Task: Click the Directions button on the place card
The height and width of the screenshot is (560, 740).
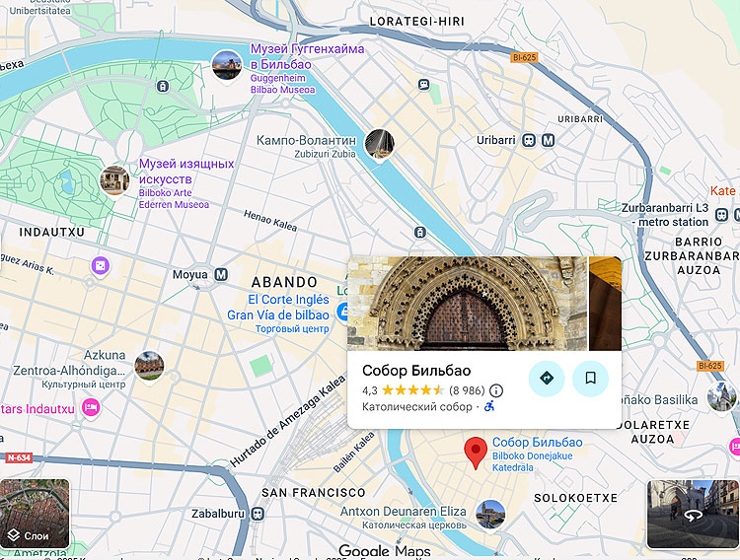Action: [x=547, y=379]
